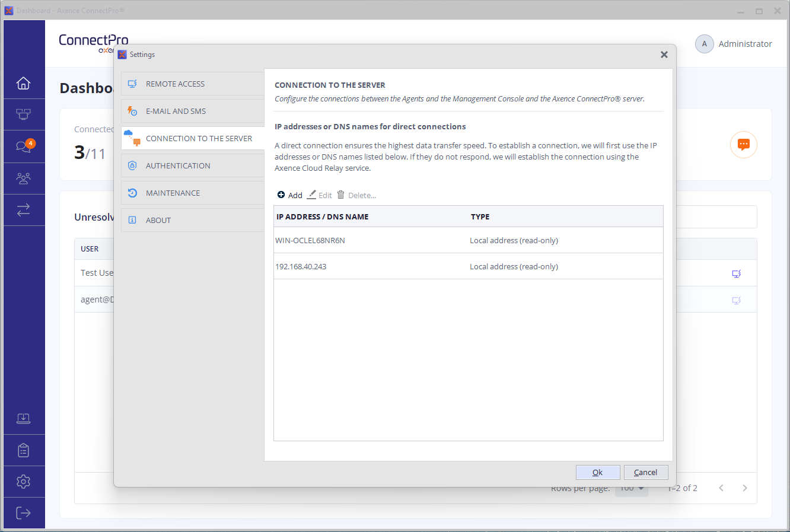Click remote connect icon in the Test User row
The width and height of the screenshot is (790, 532).
(737, 273)
